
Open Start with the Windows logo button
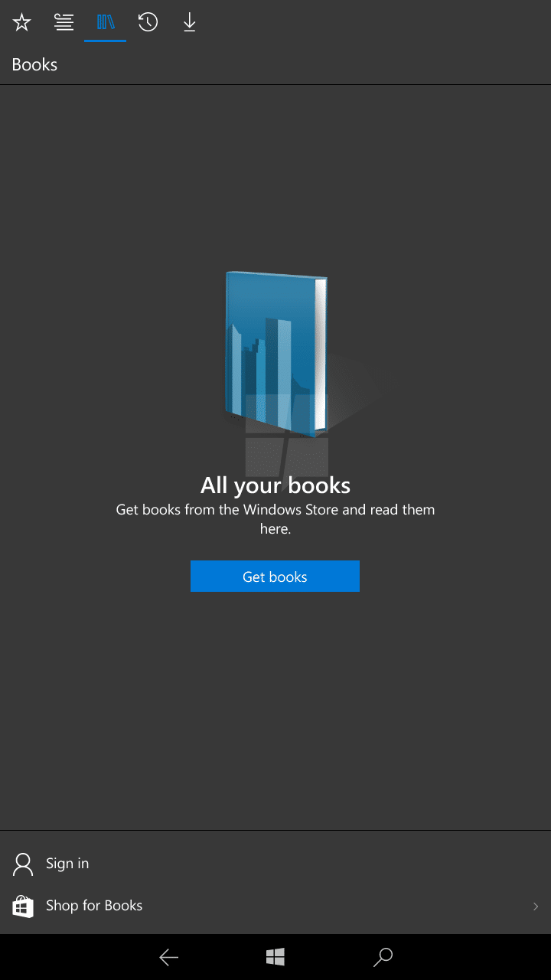[x=275, y=956]
